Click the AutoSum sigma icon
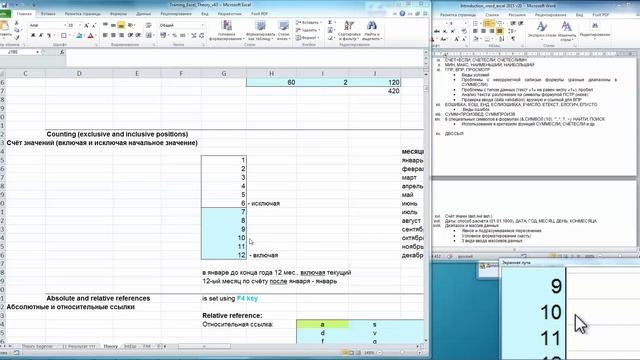640x360 pixels. pyautogui.click(x=330, y=22)
